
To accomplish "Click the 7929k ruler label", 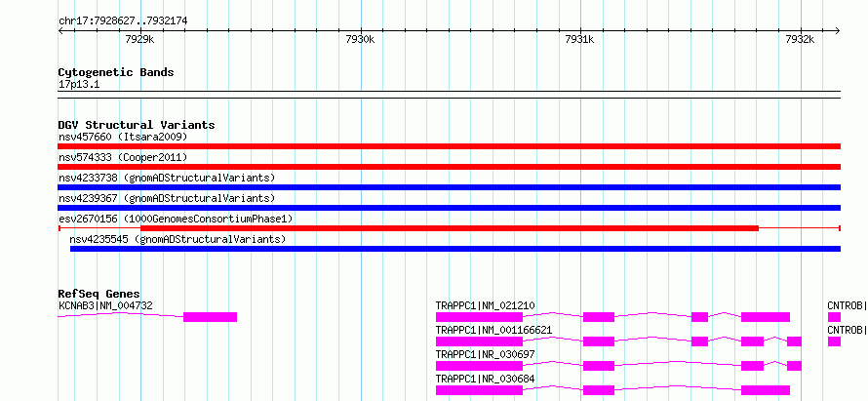I will (139, 39).
